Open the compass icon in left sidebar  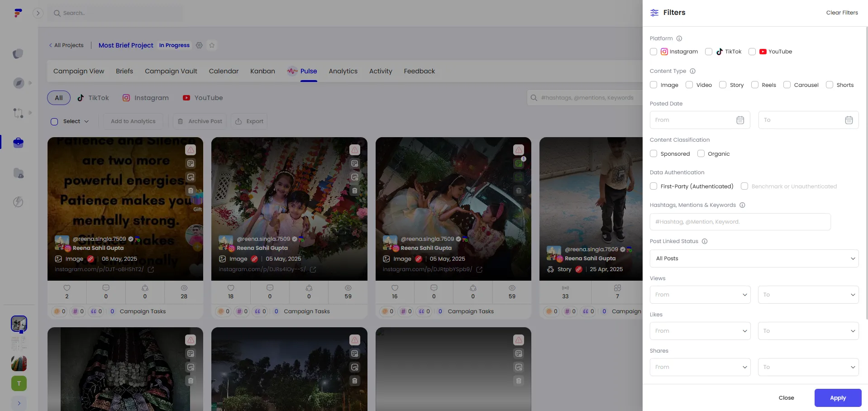coord(18,83)
